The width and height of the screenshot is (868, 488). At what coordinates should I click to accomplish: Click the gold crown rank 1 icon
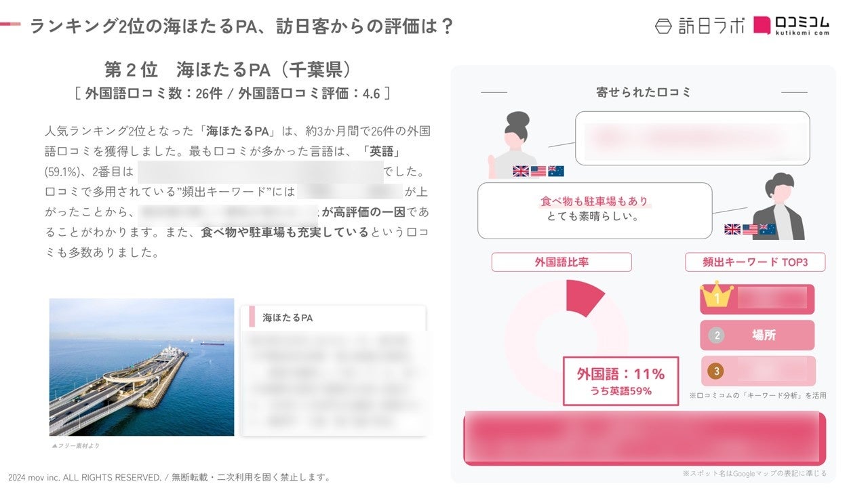(717, 296)
